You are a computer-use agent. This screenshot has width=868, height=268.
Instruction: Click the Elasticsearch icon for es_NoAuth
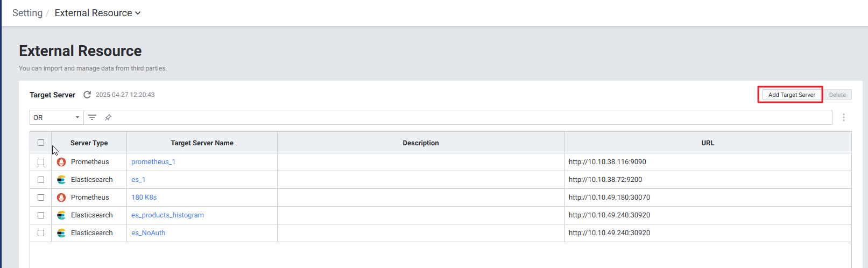[x=61, y=233]
